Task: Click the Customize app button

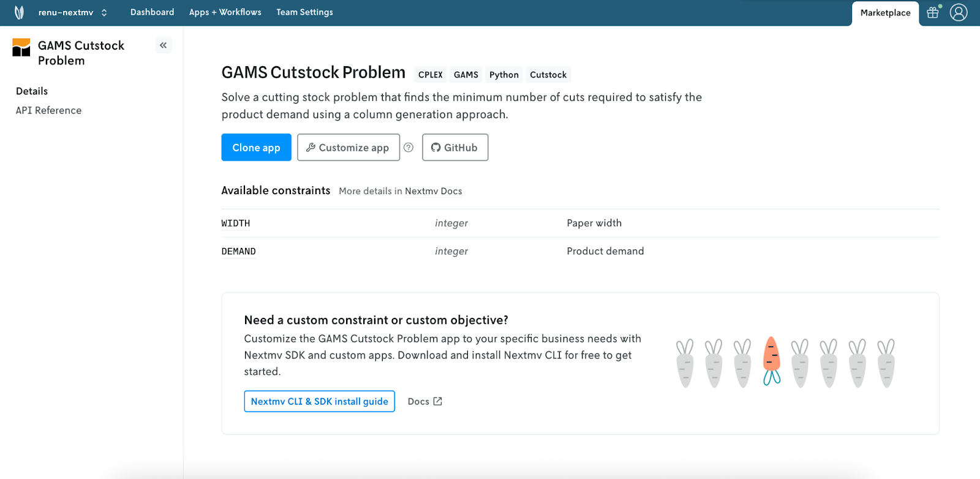Action: [x=349, y=148]
